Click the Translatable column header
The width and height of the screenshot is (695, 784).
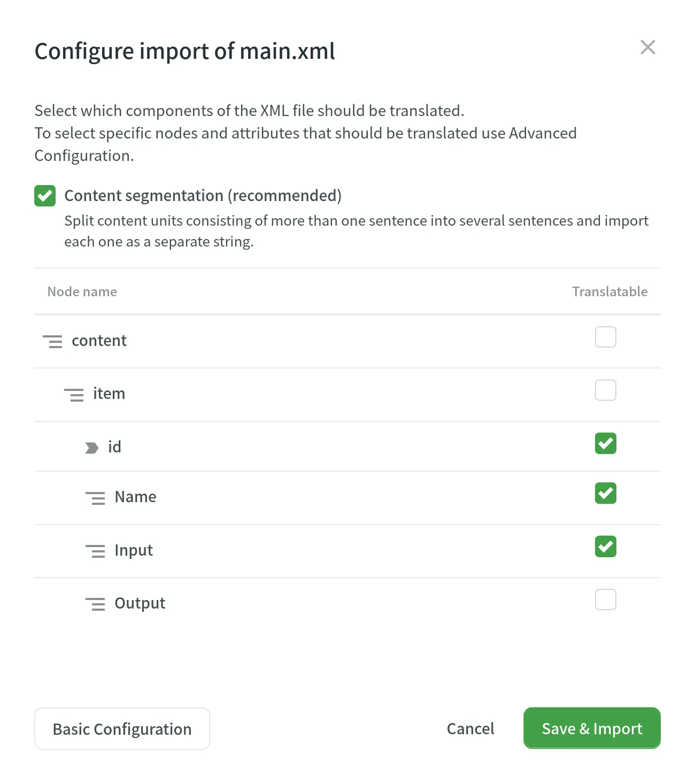[x=609, y=291]
